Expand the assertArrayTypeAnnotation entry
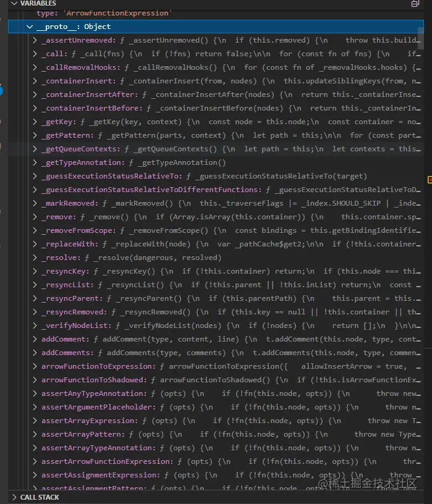Screen dimensions: 432x504 [35, 448]
